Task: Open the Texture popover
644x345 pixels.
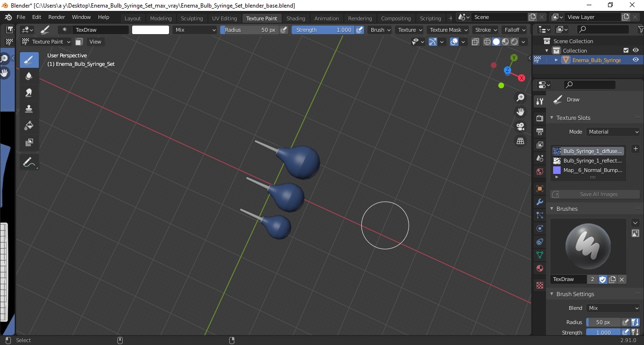Action: pos(410,30)
